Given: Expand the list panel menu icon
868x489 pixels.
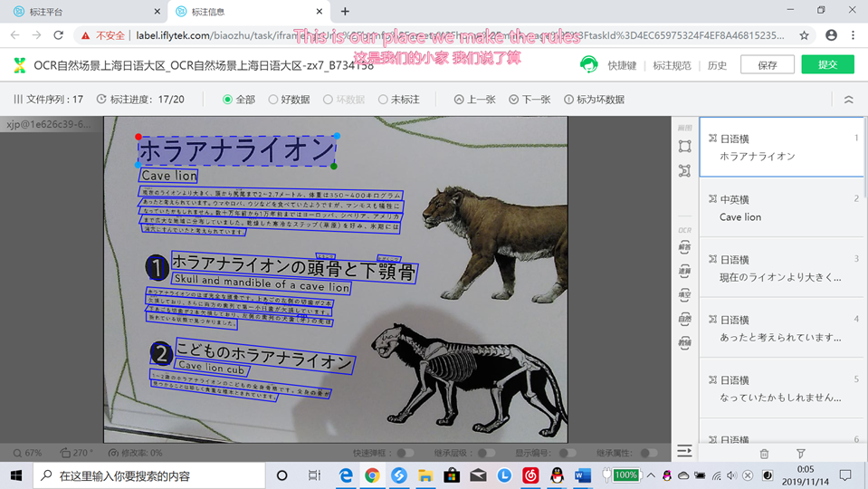Looking at the screenshot, I should pyautogui.click(x=684, y=451).
